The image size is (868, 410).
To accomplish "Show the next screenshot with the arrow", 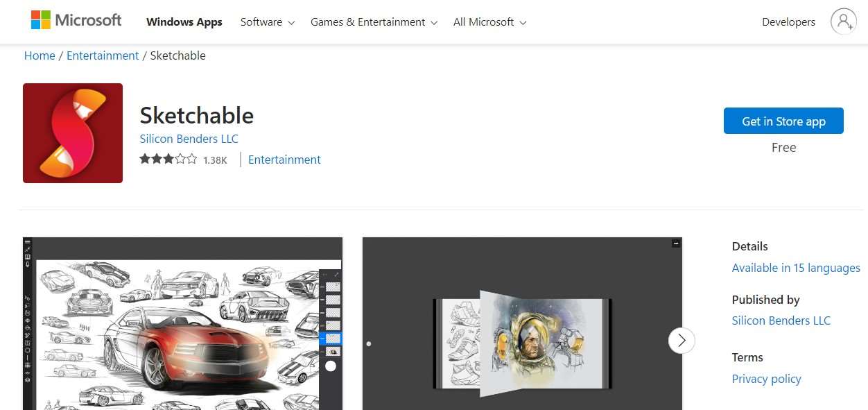I will 682,340.
